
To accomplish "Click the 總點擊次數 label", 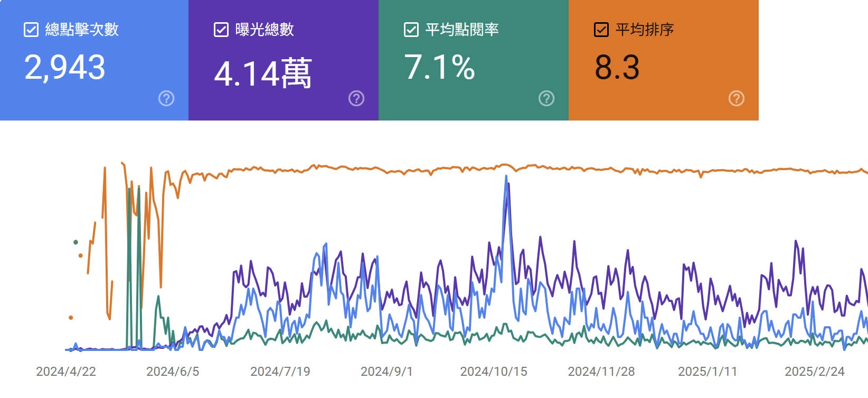I will [x=82, y=30].
